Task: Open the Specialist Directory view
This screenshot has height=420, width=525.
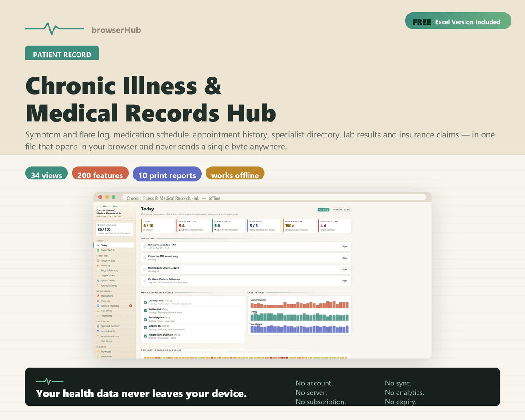Action: [x=115, y=326]
